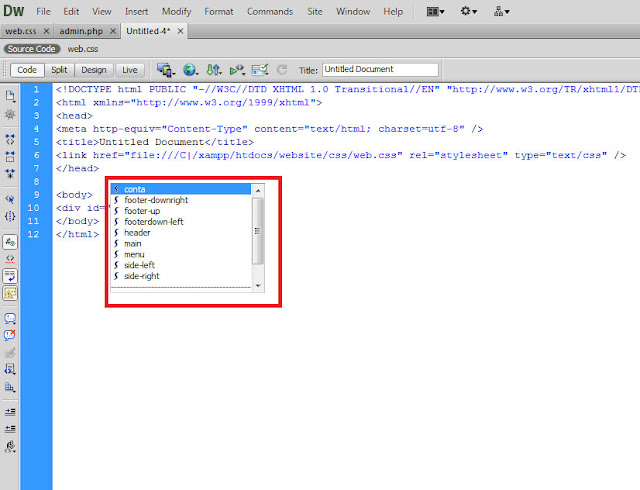
Task: Open the Site network dropdown
Action: (x=502, y=11)
